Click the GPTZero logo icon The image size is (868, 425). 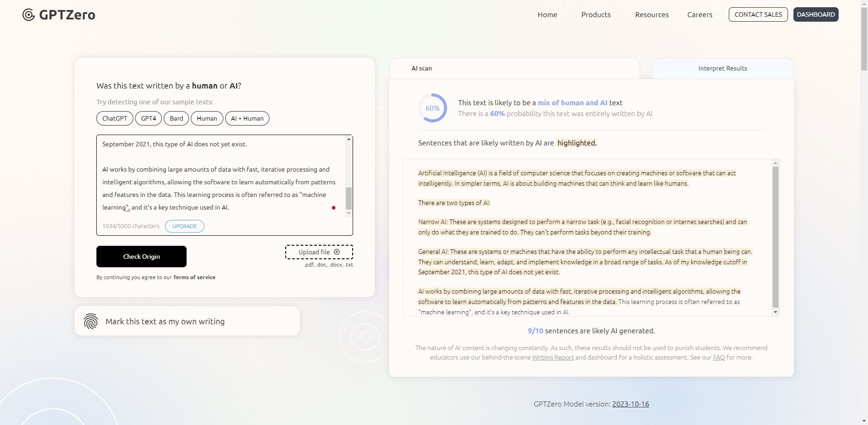coord(28,14)
